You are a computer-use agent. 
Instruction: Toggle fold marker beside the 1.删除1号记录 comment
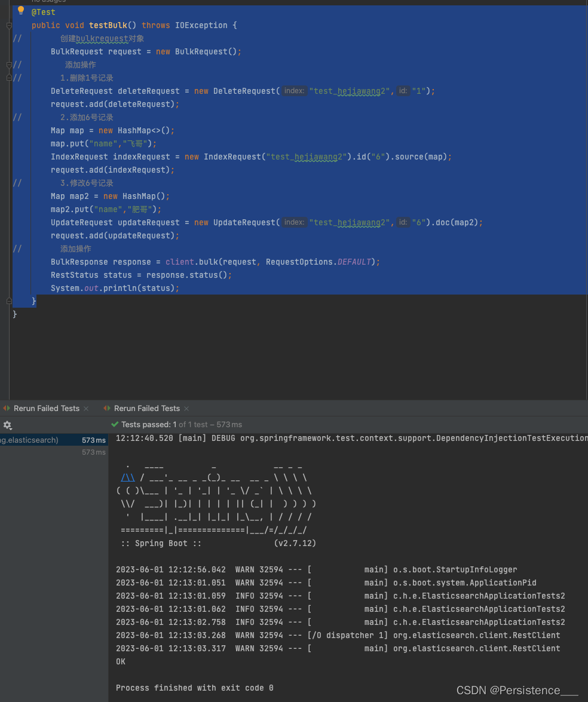tap(9, 78)
